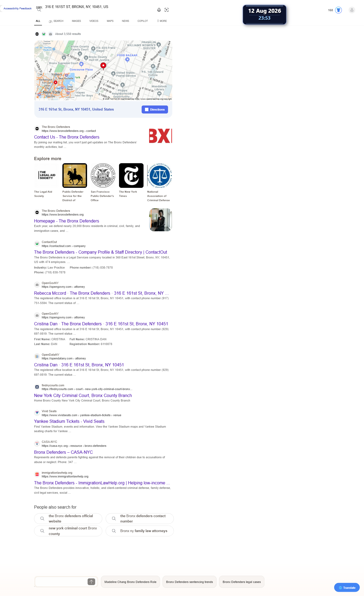Open the MAPS tab

(x=110, y=21)
